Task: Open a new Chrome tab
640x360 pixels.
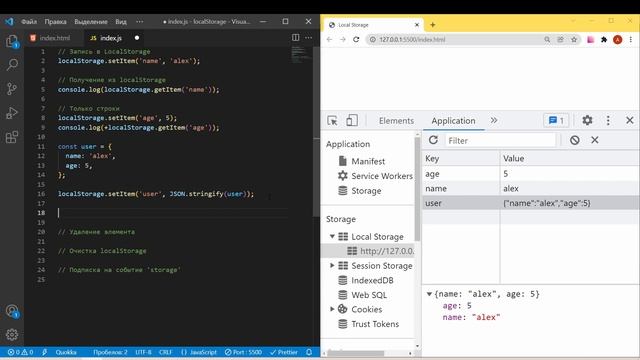Action: pos(433,25)
